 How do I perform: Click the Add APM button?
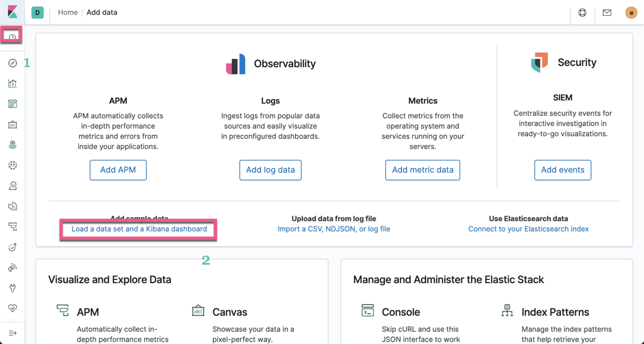point(118,169)
